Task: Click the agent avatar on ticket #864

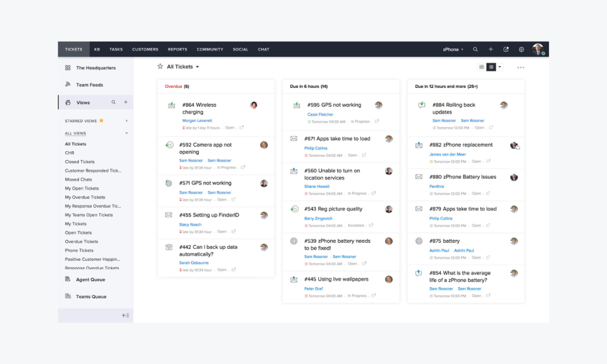Action: click(254, 105)
